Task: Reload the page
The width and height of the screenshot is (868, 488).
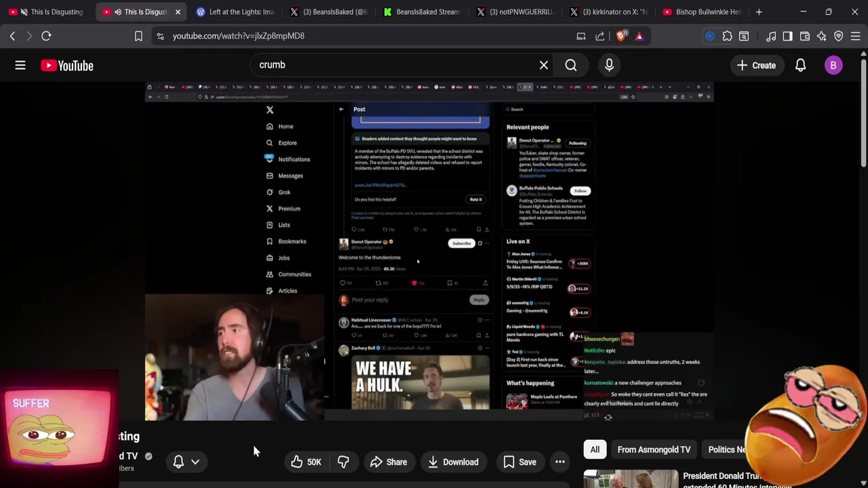Action: pyautogui.click(x=46, y=36)
